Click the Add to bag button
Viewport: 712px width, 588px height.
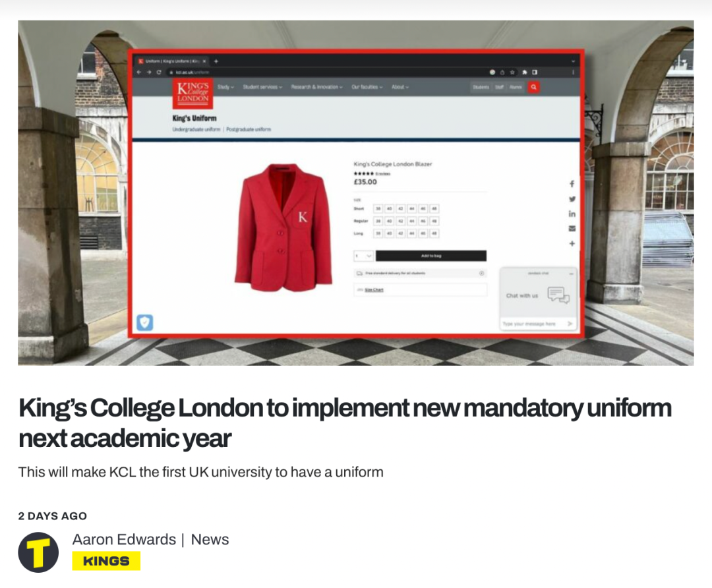point(431,256)
